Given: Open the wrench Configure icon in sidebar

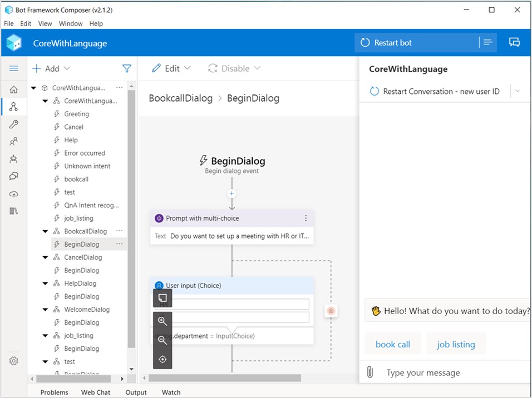Looking at the screenshot, I should [14, 125].
